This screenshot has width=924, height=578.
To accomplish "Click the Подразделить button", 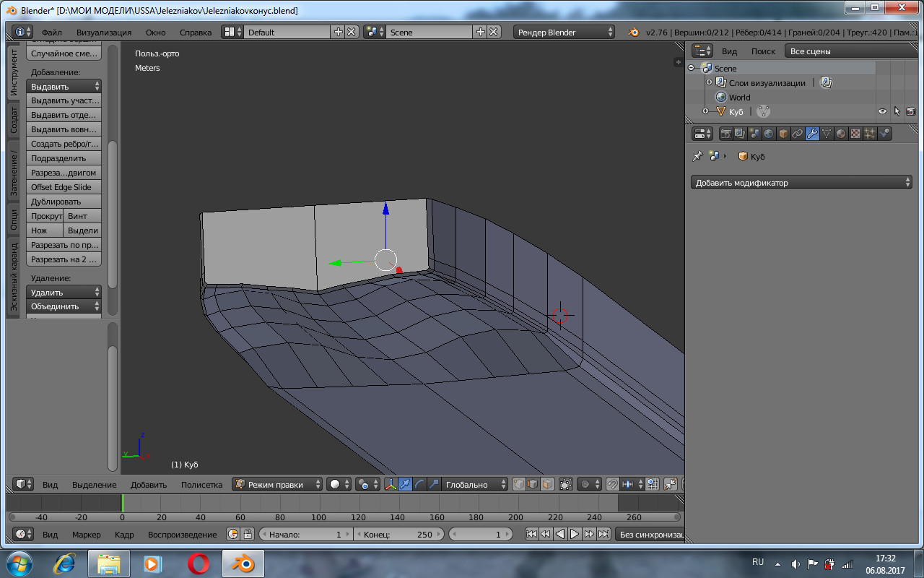I will [64, 158].
